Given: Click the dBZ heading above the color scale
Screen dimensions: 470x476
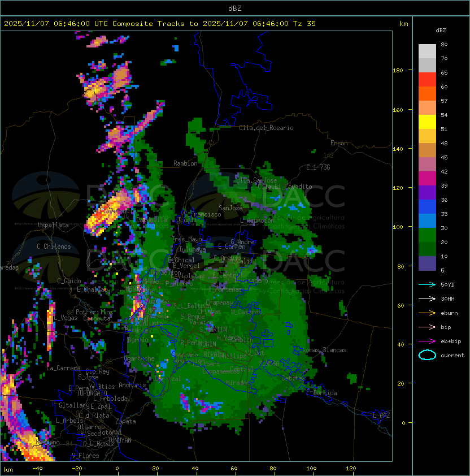Looking at the screenshot, I should pyautogui.click(x=441, y=31).
